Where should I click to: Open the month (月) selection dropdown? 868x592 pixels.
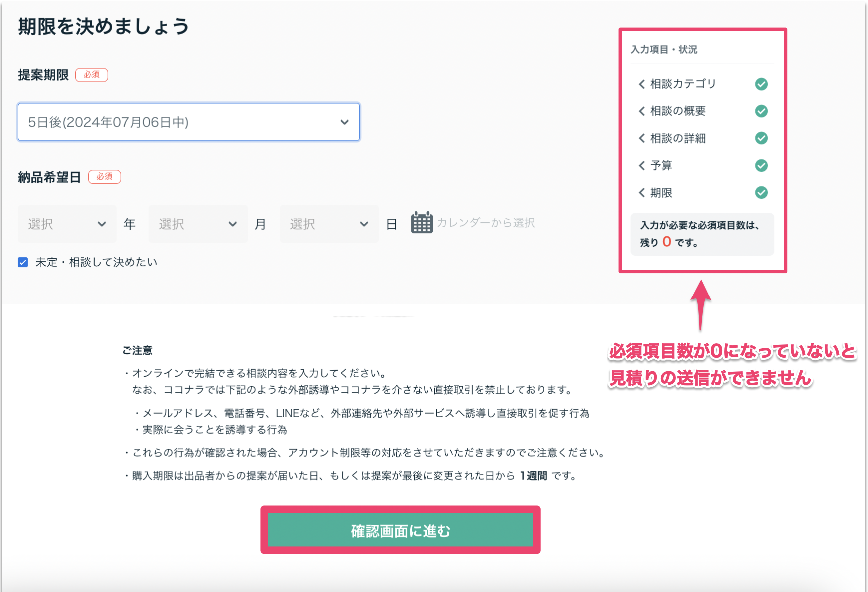(x=198, y=223)
